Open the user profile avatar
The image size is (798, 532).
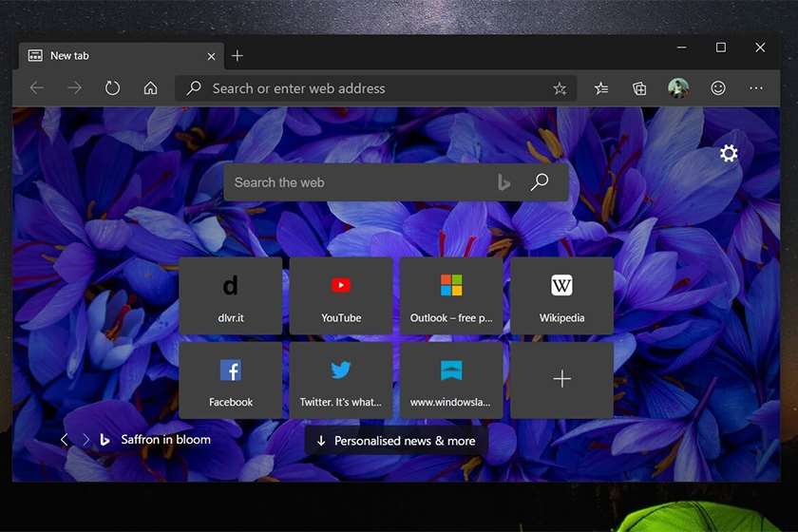coord(678,88)
